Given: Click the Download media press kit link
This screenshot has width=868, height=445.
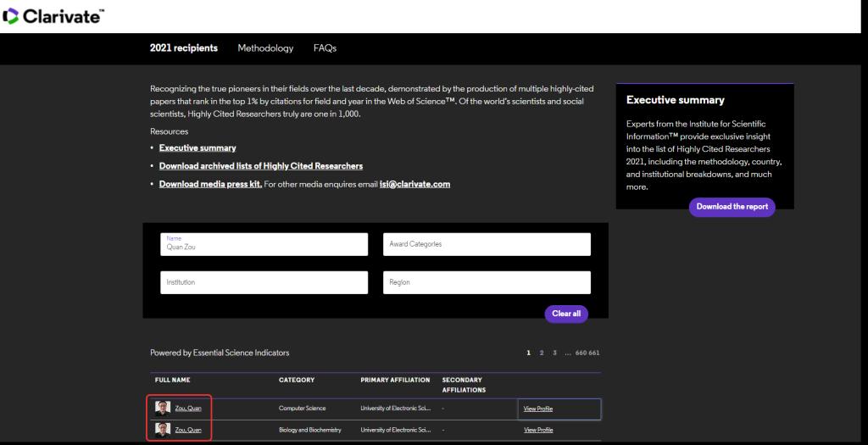Looking at the screenshot, I should click(210, 184).
